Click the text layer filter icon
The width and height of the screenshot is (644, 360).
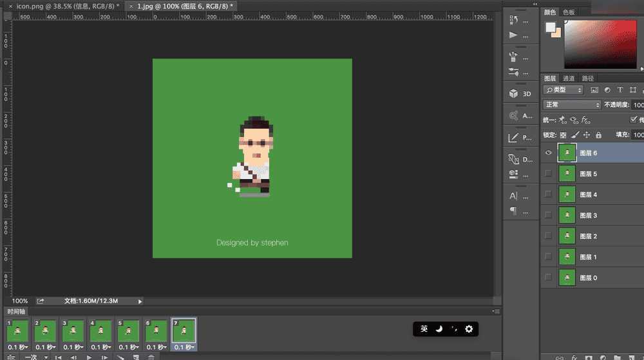click(x=620, y=90)
